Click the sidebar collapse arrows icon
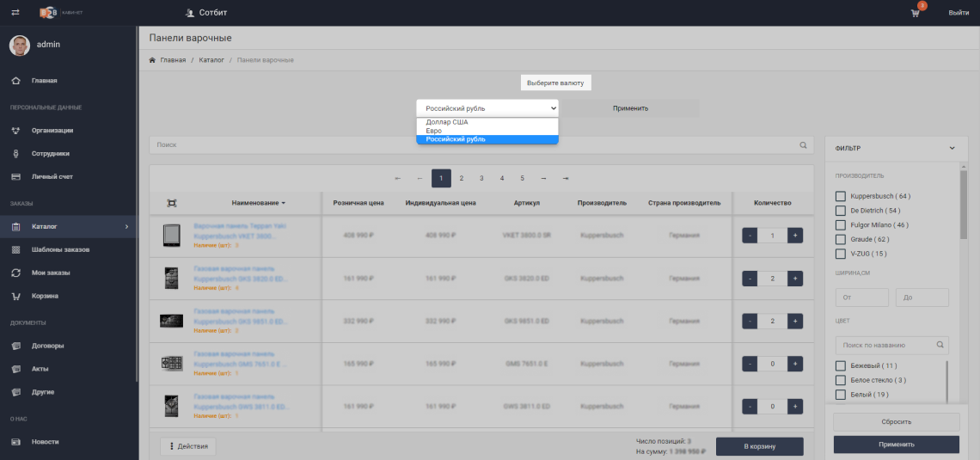The height and width of the screenshot is (460, 980). 15,13
